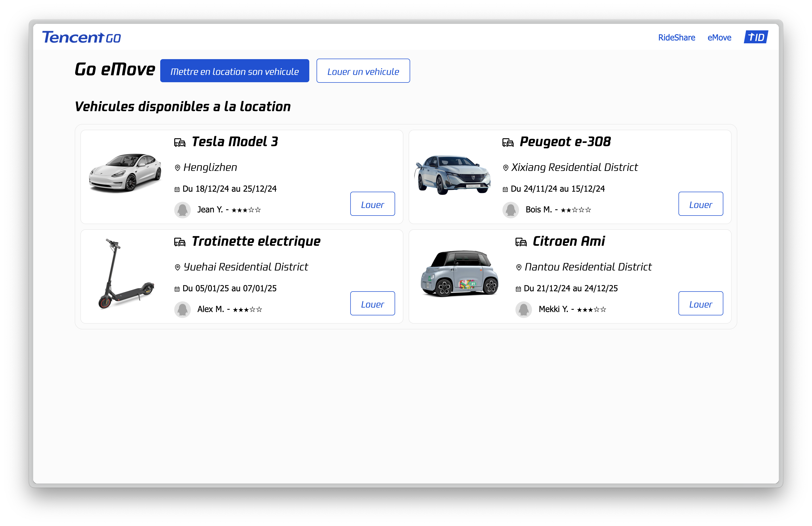Open eMove in navigation bar
The image size is (812, 526).
[719, 38]
